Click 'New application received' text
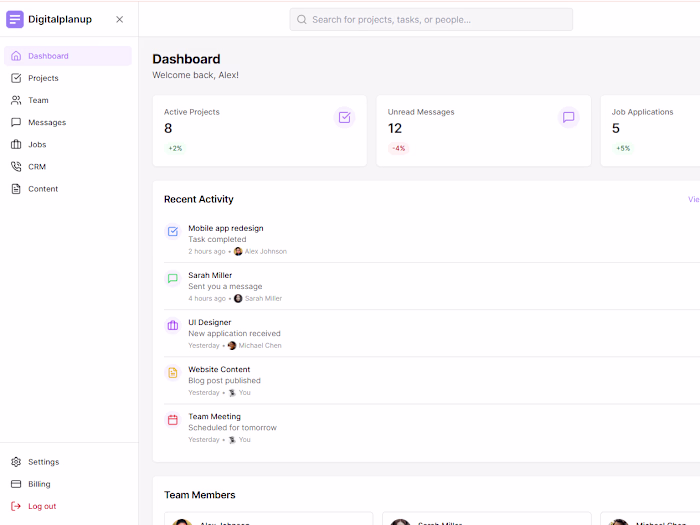 point(234,333)
